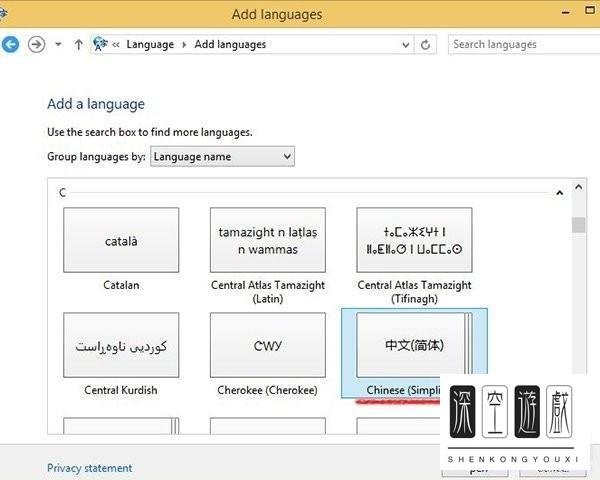Click the breadcrumb double-chevron before Language
The width and height of the screenshot is (600, 480).
point(116,45)
